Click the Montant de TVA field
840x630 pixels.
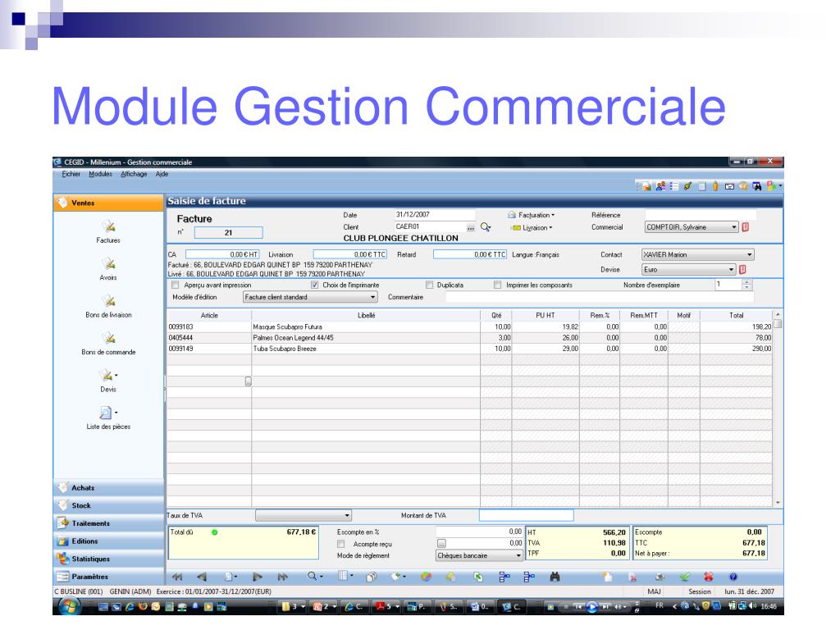pos(526,515)
